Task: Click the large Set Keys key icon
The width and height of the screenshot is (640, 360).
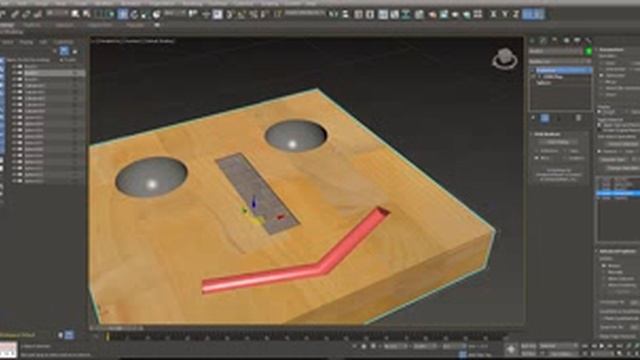Action: pyautogui.click(x=511, y=349)
